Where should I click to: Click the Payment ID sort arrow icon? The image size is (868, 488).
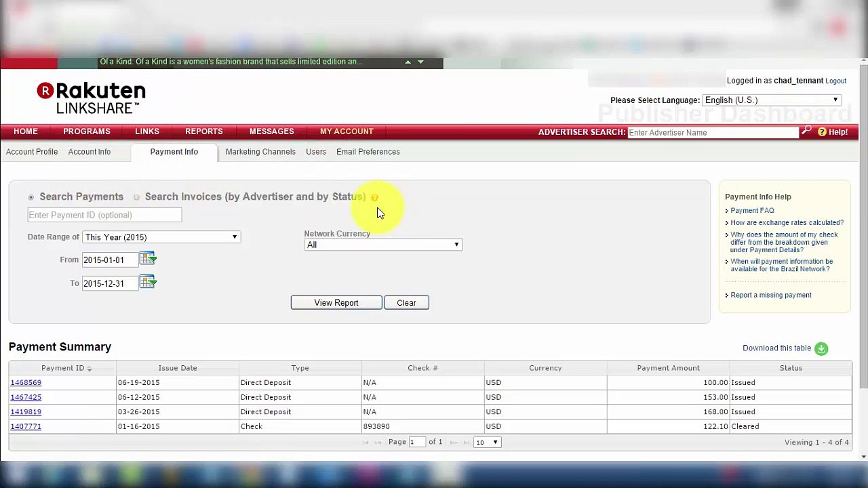click(x=89, y=368)
